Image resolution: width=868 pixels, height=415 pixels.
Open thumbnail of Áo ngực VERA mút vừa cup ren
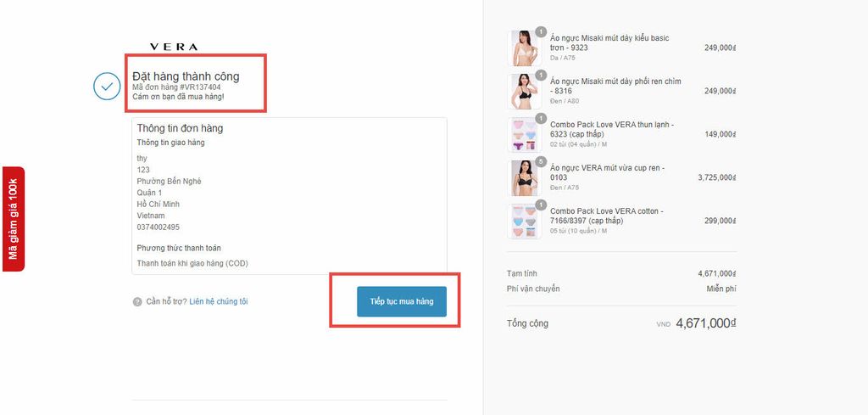(524, 178)
